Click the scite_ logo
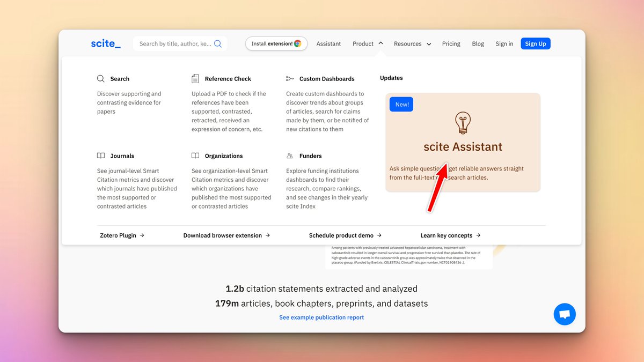Viewport: 644px width, 362px height. tap(106, 43)
